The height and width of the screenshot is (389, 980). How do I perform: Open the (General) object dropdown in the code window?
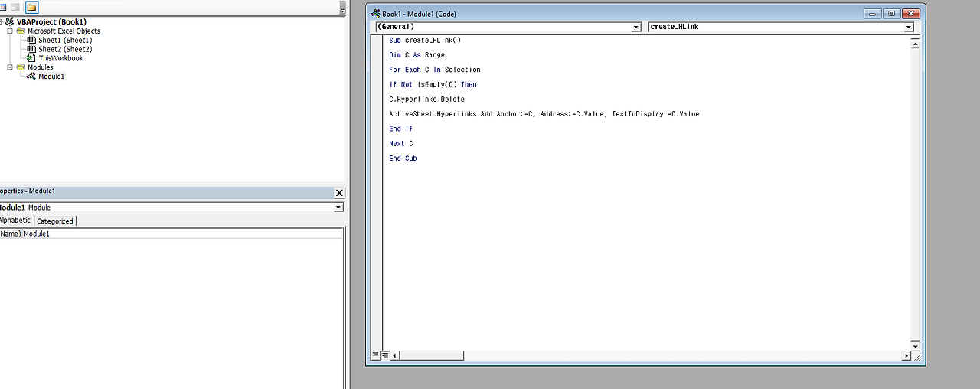(x=635, y=27)
